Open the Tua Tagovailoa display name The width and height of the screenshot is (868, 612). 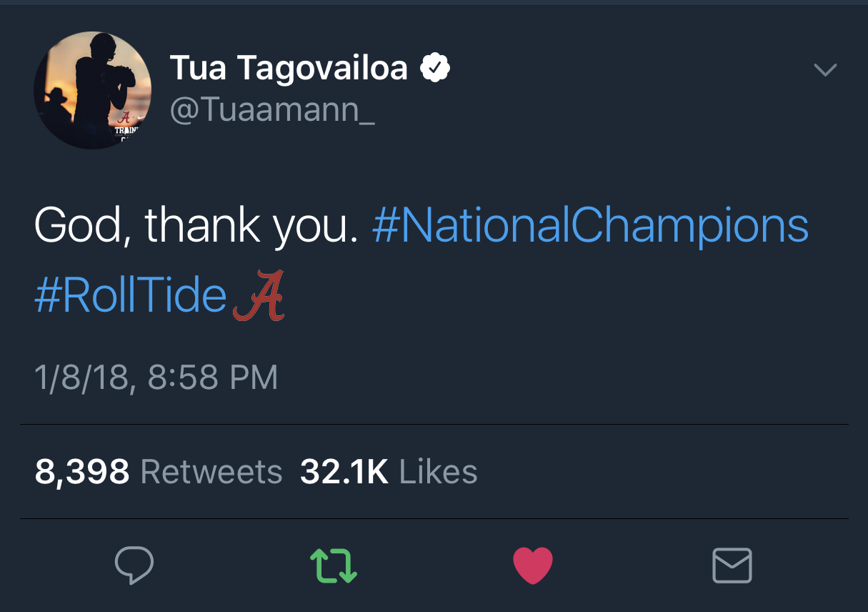pos(289,69)
